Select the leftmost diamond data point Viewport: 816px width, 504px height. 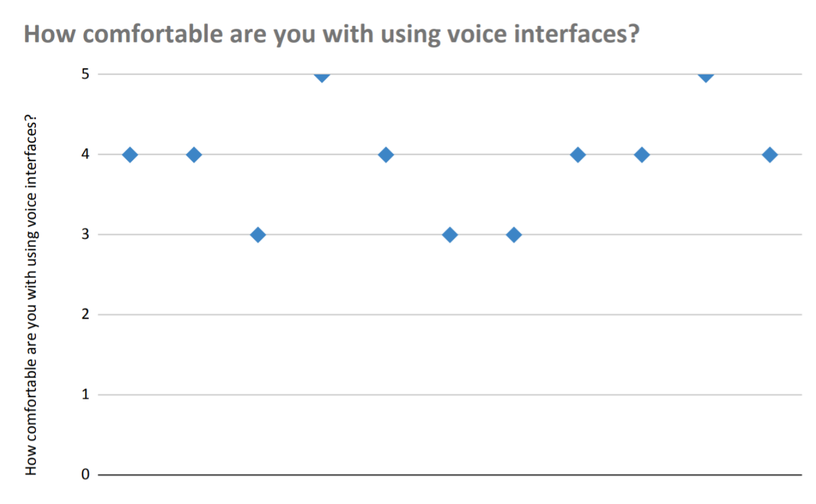click(130, 155)
